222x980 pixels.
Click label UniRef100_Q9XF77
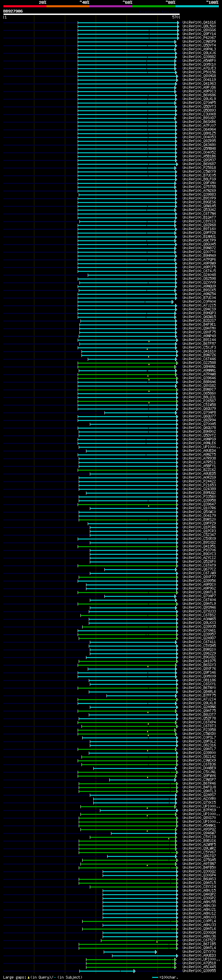[199, 577]
